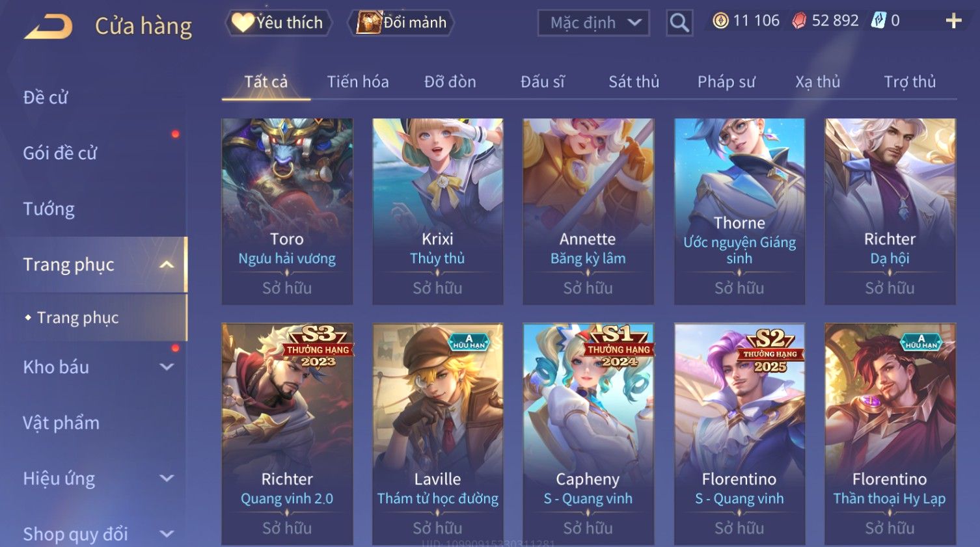Open the search magnifier icon
The width and height of the screenshot is (980, 547).
[679, 23]
